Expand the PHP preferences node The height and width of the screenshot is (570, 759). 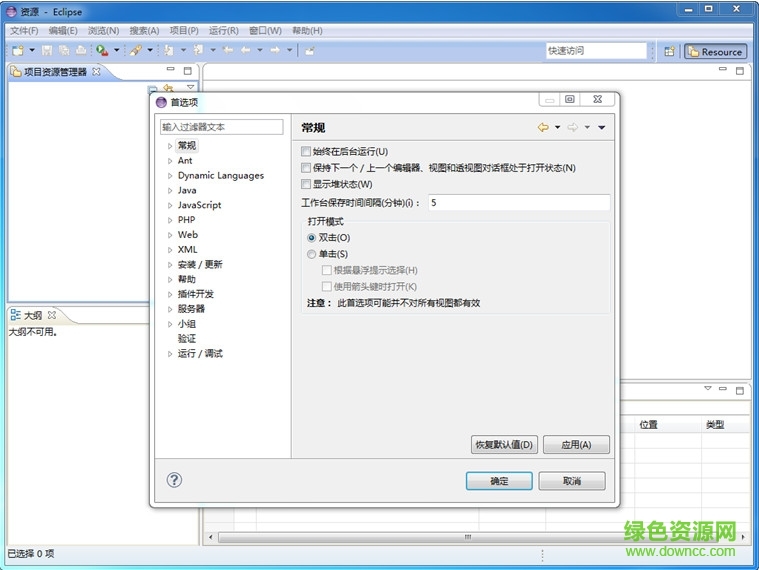coord(170,220)
